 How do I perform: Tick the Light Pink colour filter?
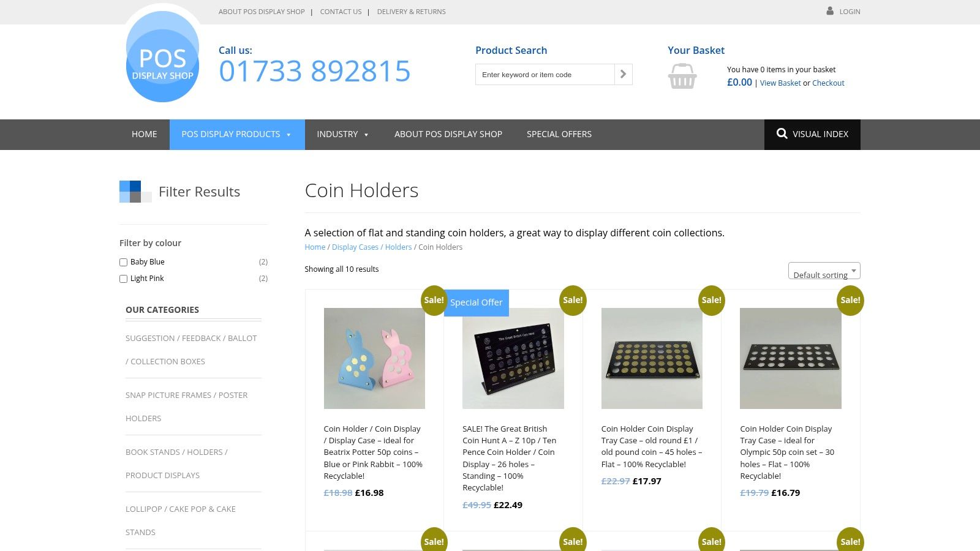(123, 279)
